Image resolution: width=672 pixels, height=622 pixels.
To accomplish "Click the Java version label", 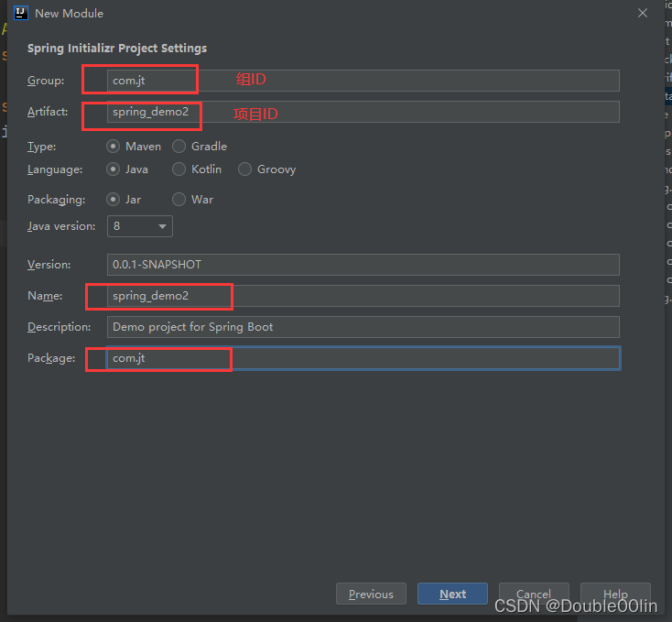I will 61,226.
